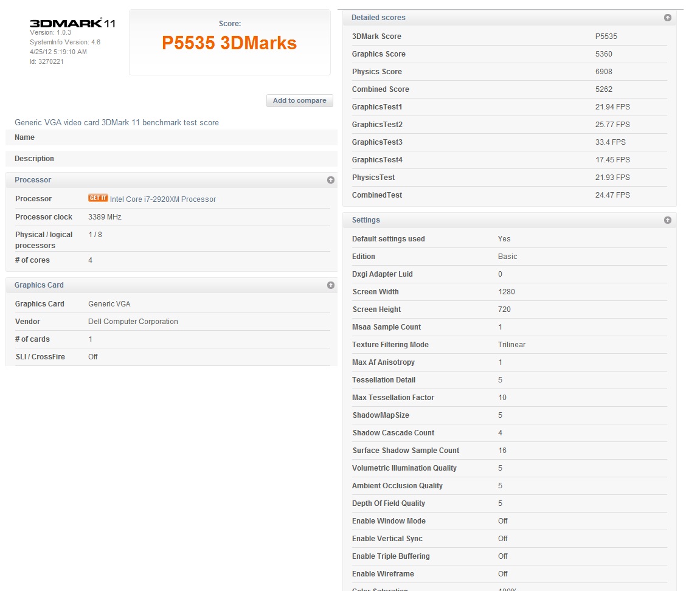
Task: Click the Msaa Sample Count label
Action: click(387, 327)
